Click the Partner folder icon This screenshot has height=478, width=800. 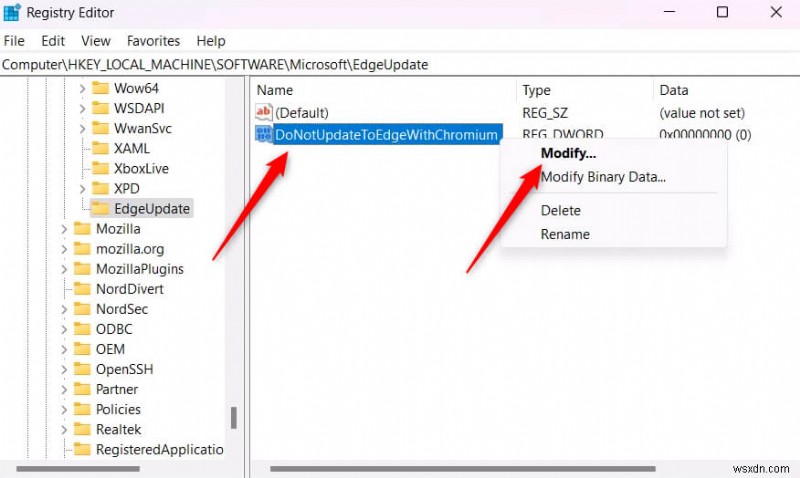82,389
